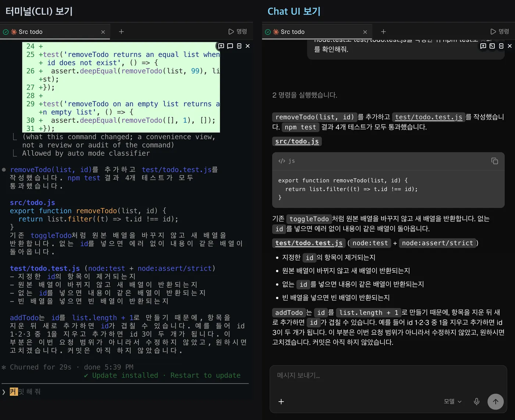Click 'Update installed · Restart to update' text
Image resolution: width=515 pixels, height=420 pixels.
pyautogui.click(x=166, y=375)
